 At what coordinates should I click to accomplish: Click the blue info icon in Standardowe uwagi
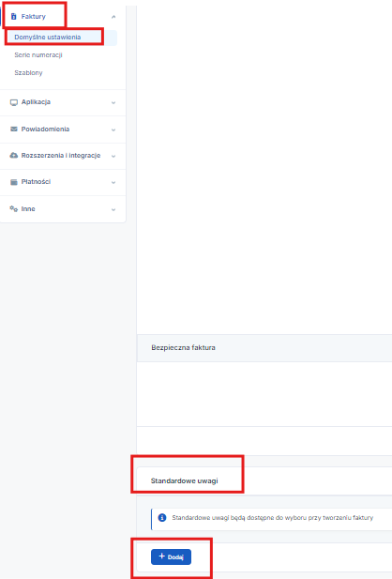pos(162,518)
